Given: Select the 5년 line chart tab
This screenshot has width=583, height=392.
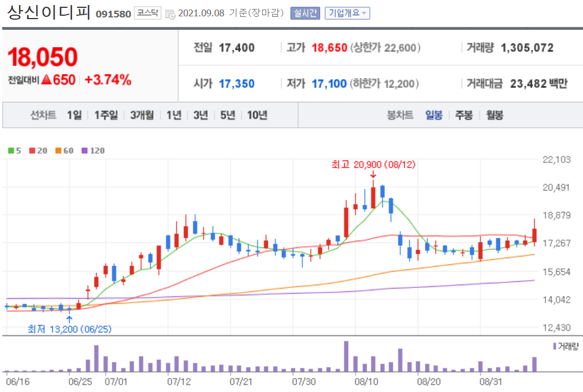Looking at the screenshot, I should click(228, 115).
